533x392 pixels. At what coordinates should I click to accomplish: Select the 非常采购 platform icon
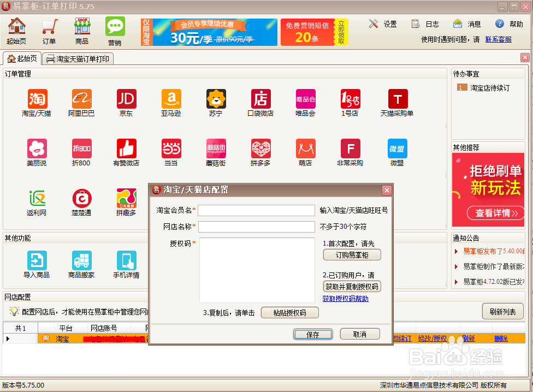[x=351, y=153]
